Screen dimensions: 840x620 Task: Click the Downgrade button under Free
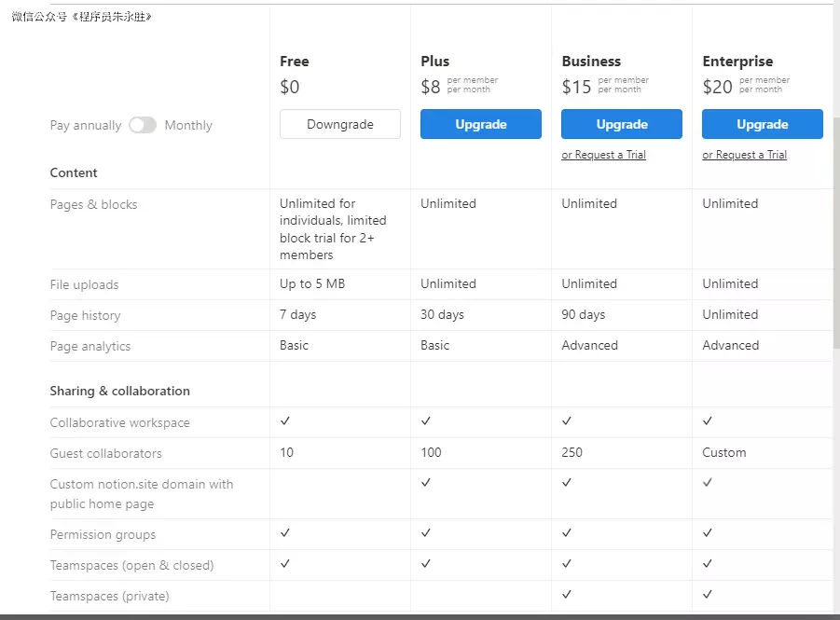click(340, 124)
